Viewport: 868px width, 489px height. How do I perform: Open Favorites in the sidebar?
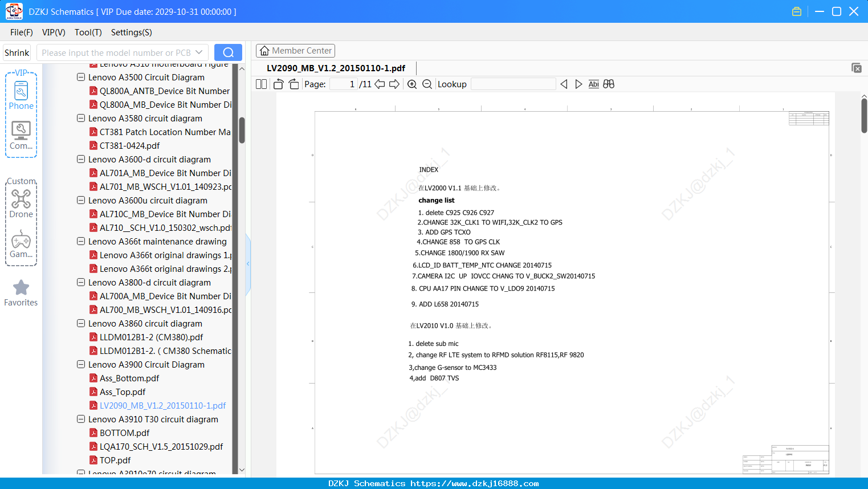[21, 293]
